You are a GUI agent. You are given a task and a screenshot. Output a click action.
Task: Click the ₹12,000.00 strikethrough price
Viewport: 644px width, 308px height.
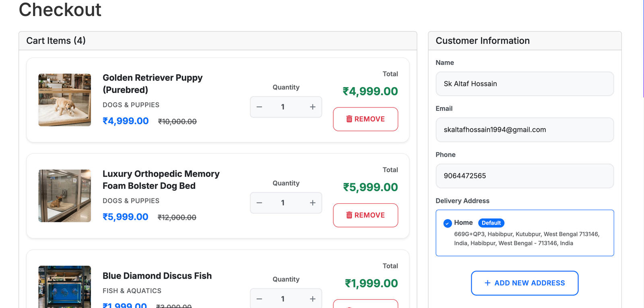coord(177,217)
